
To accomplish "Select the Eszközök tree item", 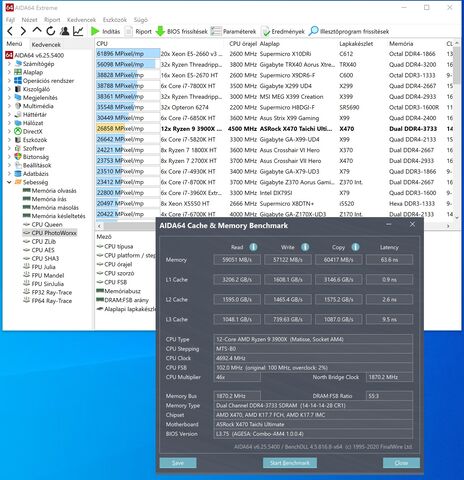I will pyautogui.click(x=31, y=140).
